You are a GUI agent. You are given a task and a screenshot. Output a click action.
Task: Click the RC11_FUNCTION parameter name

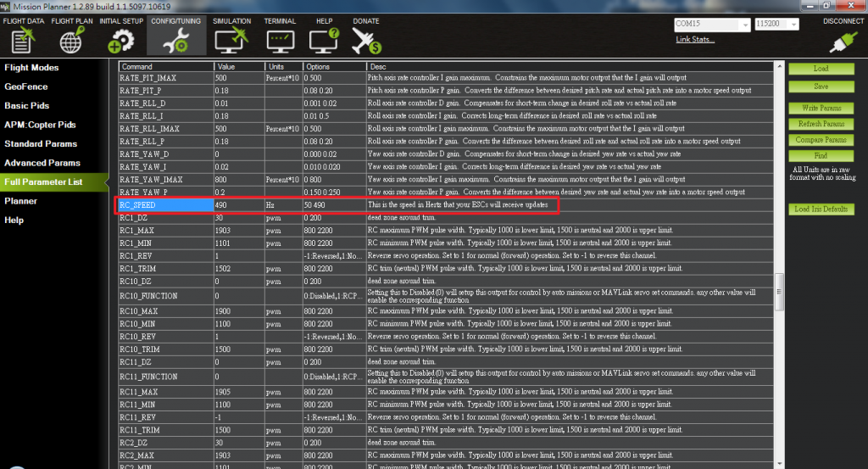point(148,377)
